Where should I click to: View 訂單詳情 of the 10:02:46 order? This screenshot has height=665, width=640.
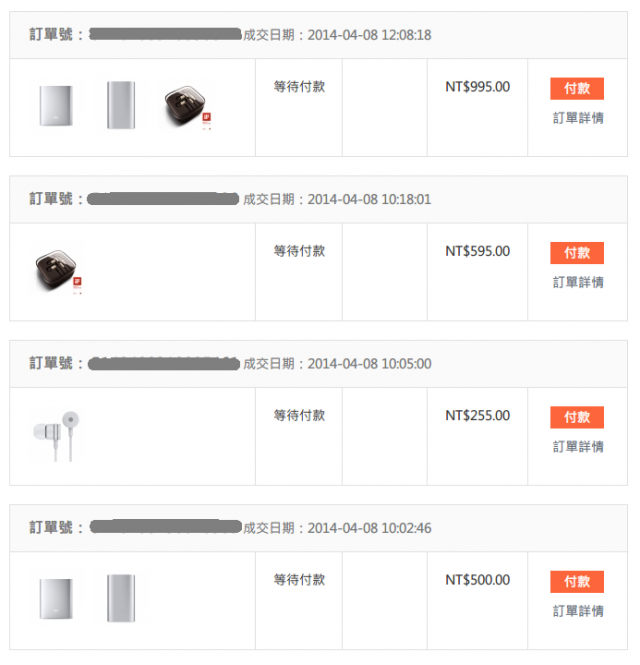[x=578, y=611]
